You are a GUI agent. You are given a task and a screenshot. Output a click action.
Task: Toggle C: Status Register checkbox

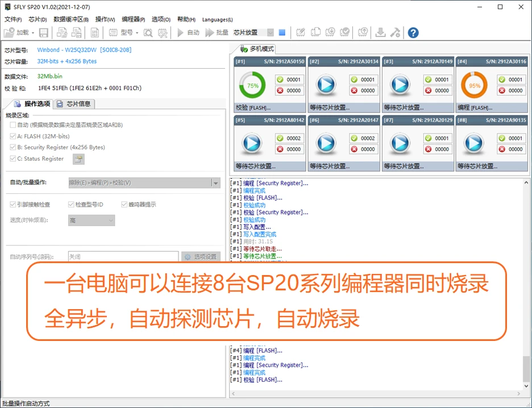pos(13,159)
